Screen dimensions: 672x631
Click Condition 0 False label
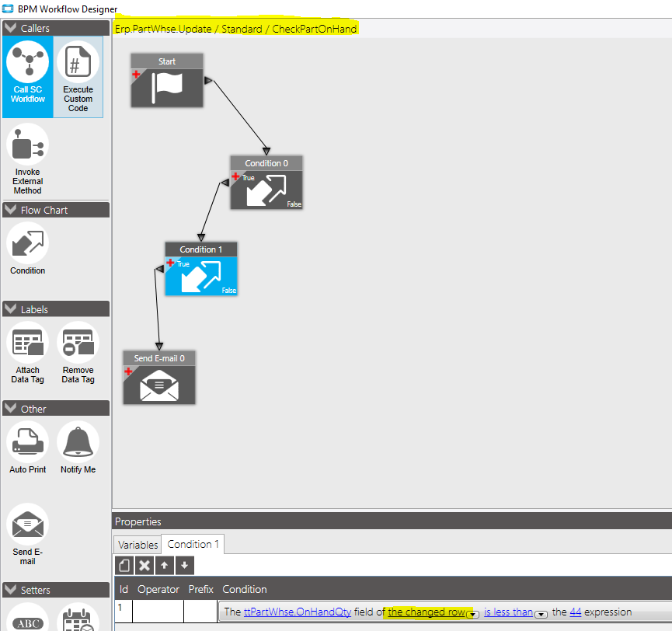[x=294, y=204]
